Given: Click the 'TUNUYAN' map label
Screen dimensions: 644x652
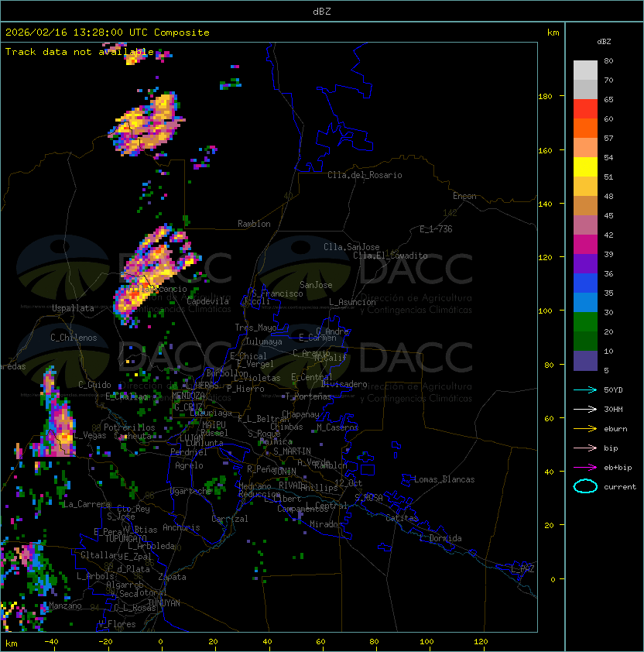Looking at the screenshot, I should click(164, 603).
